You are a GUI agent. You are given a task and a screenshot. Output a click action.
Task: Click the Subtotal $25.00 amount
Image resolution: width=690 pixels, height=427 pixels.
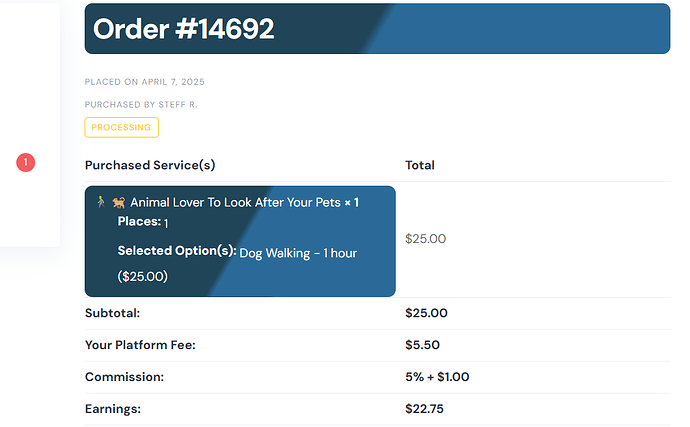click(426, 313)
